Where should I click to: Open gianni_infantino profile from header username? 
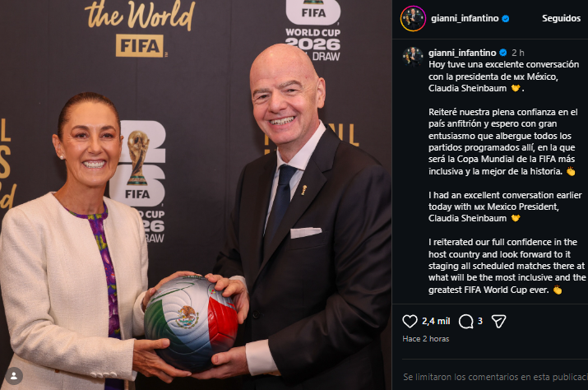point(465,18)
